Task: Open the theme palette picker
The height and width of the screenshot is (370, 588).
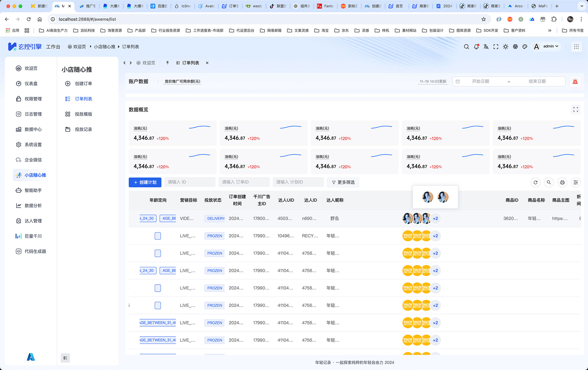Action: (525, 47)
